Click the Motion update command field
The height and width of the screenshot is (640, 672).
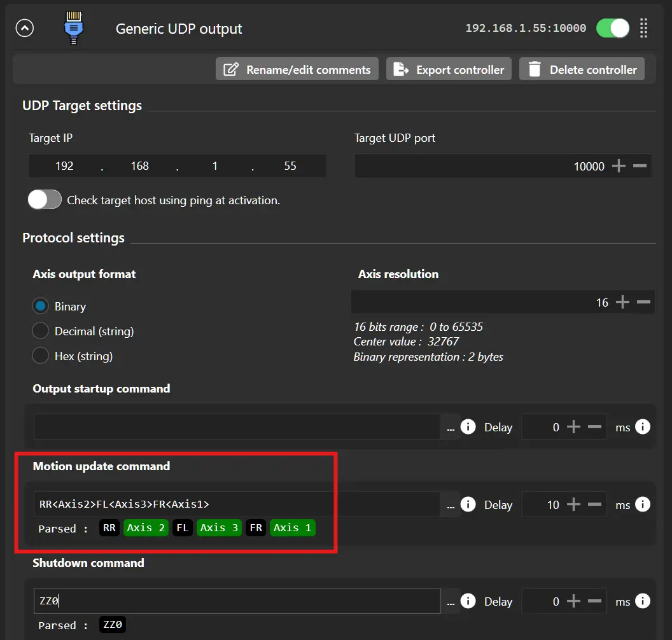click(237, 504)
